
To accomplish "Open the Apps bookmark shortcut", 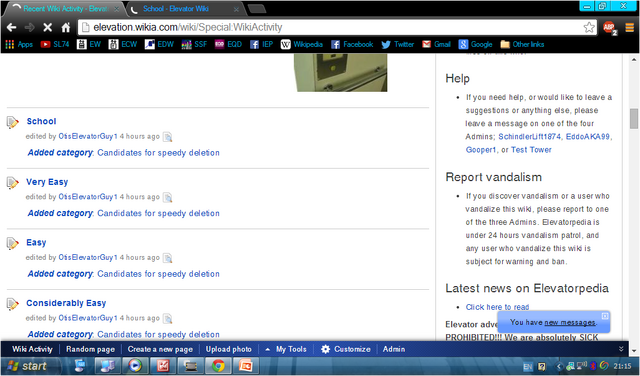I will [x=19, y=44].
